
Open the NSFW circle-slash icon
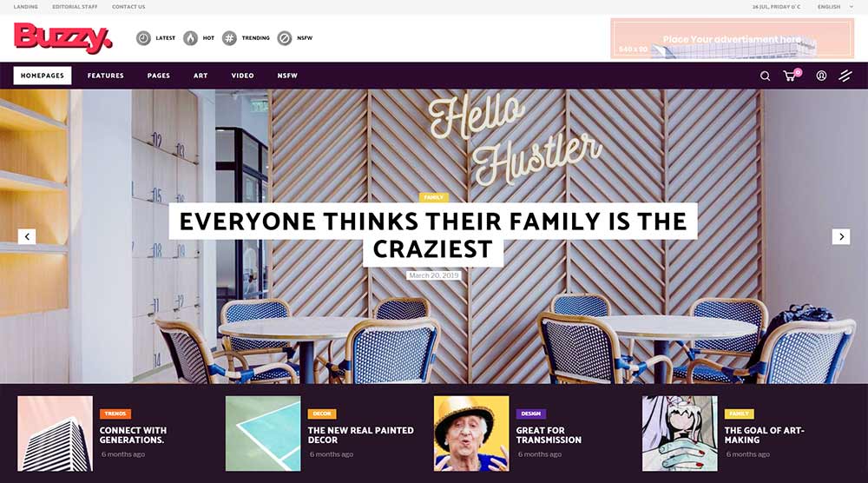tap(285, 38)
